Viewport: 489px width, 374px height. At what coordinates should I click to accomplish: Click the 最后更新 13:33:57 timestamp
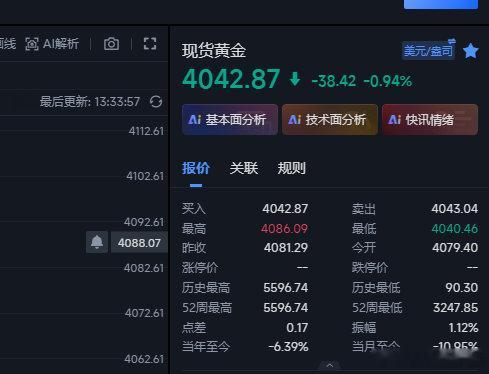point(90,102)
